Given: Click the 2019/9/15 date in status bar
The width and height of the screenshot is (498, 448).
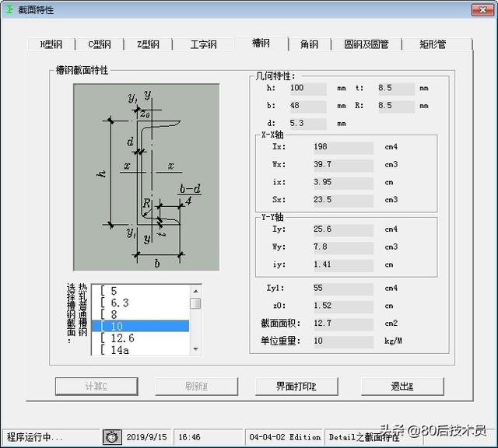Looking at the screenshot, I should point(147,437).
